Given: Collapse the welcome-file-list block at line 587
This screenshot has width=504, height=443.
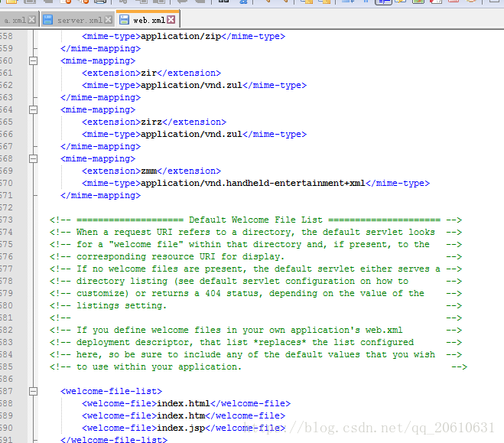Looking at the screenshot, I should pyautogui.click(x=33, y=391).
